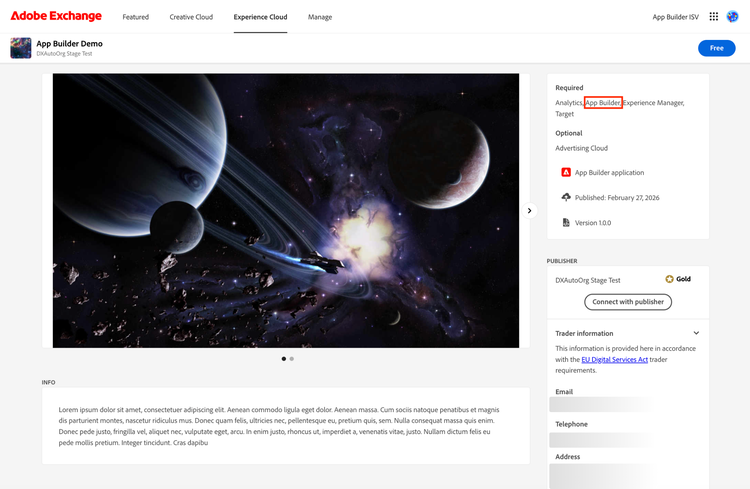This screenshot has width=750, height=489.
Task: Open the apps grid launcher icon
Action: pyautogui.click(x=714, y=17)
